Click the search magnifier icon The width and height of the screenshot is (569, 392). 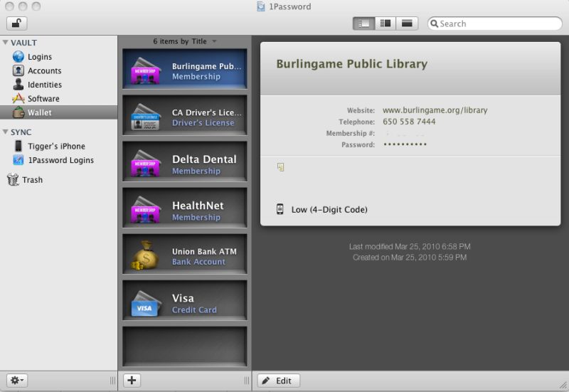[x=434, y=23]
